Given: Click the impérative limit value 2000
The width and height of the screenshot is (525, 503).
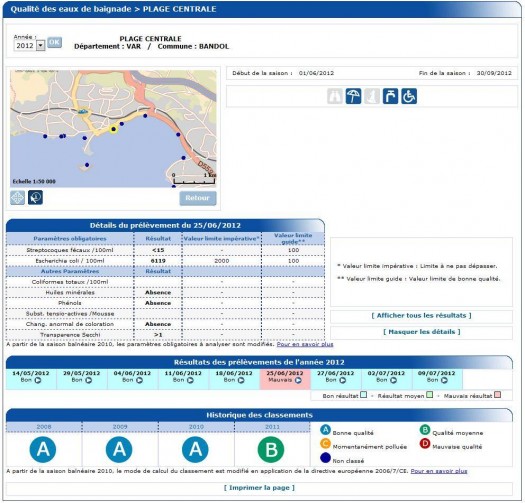Looking at the screenshot, I should coord(222,261).
